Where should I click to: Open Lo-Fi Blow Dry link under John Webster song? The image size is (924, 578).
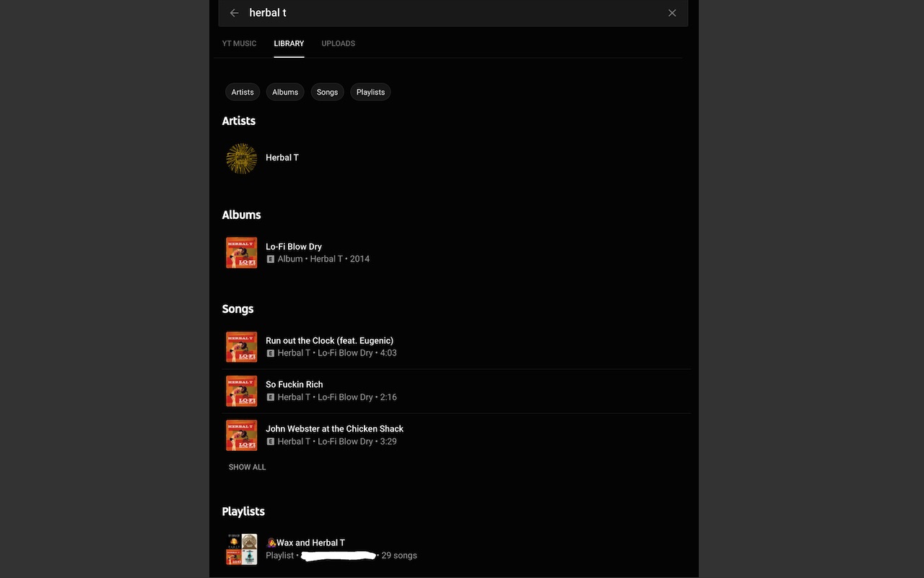pos(345,441)
